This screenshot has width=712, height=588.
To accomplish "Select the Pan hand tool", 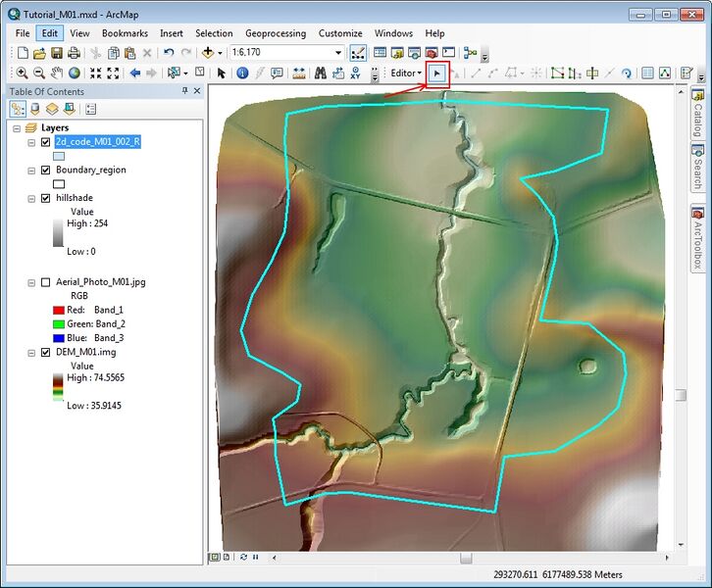I will 57,73.
